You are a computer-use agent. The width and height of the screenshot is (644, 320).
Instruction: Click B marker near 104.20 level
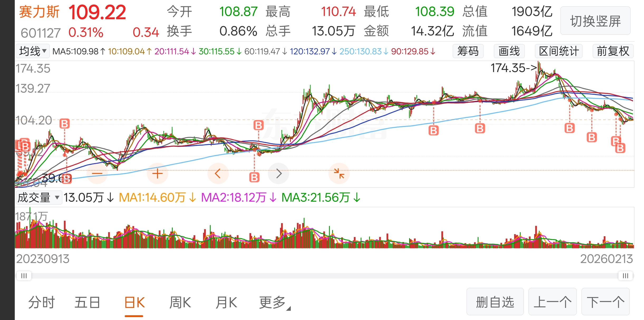coord(65,124)
